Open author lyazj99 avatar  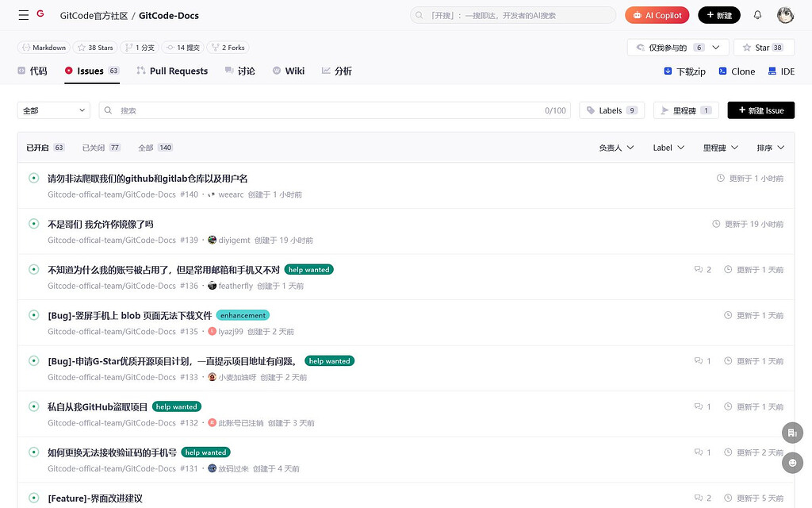pos(213,331)
